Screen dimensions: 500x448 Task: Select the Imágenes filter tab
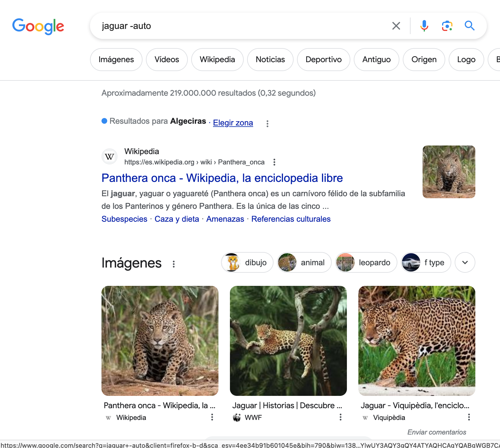[x=116, y=60]
